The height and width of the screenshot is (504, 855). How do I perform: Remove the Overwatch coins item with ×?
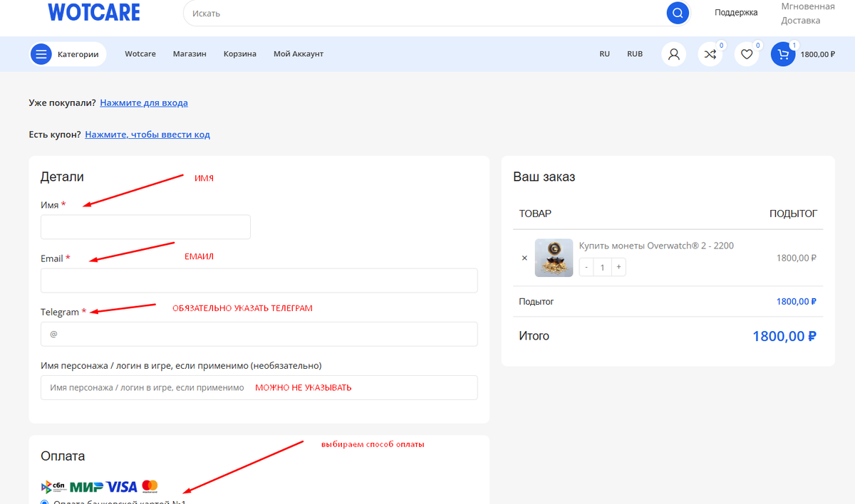(524, 258)
